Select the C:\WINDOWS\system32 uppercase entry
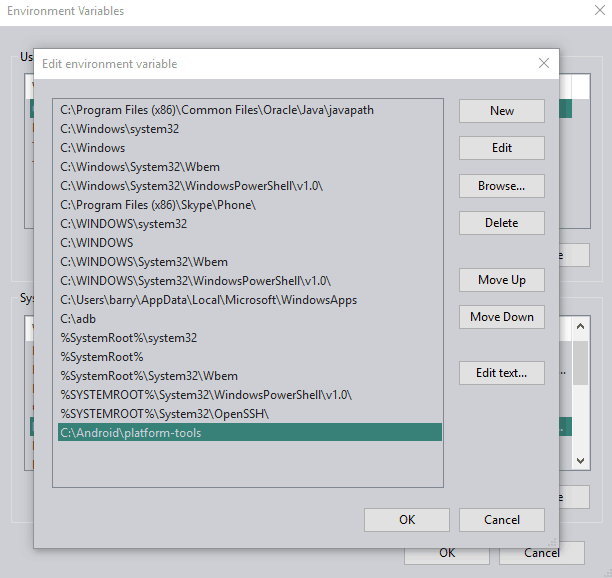This screenshot has height=578, width=612. click(x=250, y=224)
